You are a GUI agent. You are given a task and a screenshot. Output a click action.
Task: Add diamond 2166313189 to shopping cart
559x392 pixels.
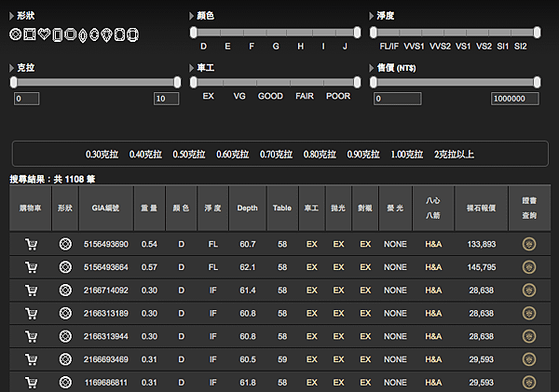31,313
